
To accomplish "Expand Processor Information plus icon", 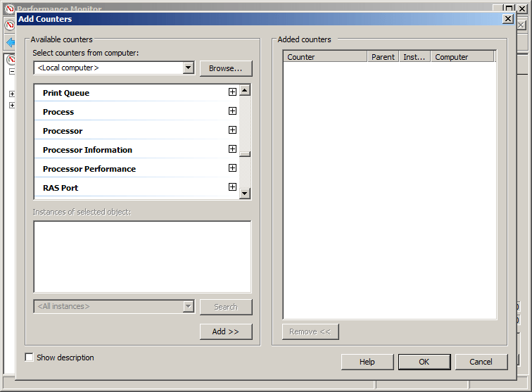I will tap(232, 149).
